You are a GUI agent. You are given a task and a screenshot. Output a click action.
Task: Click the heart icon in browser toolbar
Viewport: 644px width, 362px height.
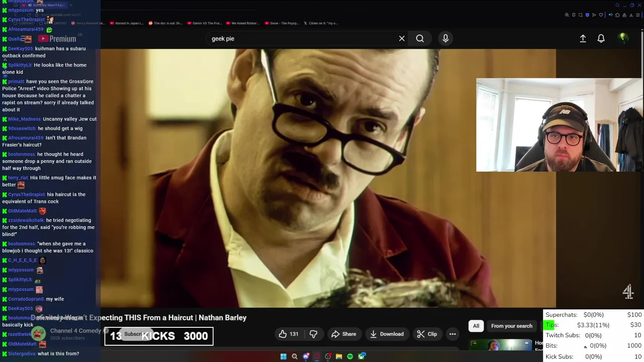tap(601, 15)
